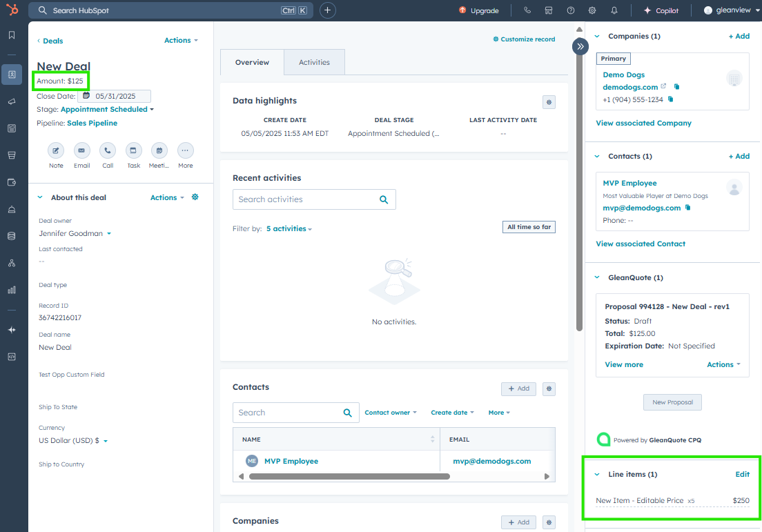The image size is (762, 532).
Task: Click the HubSpot sprocket logo
Action: point(12,10)
